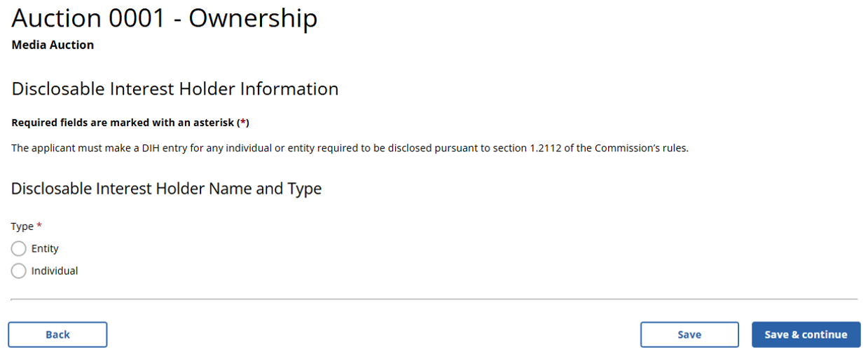Click the red asterisk beside Type
The image size is (868, 359).
pos(39,226)
